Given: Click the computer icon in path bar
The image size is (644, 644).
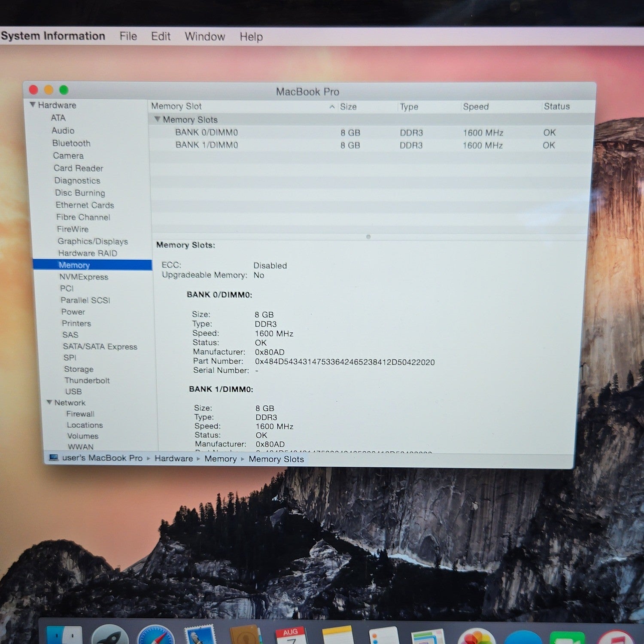Looking at the screenshot, I should click(54, 458).
